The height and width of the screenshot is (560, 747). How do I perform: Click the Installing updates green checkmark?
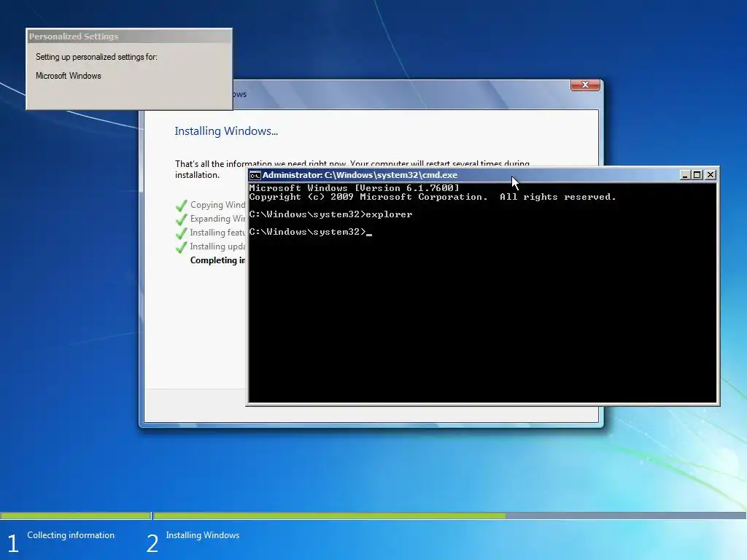pyautogui.click(x=182, y=247)
